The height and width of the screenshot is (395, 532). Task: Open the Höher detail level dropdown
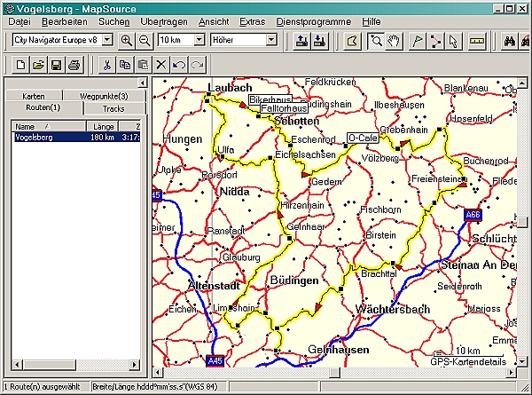tap(271, 40)
